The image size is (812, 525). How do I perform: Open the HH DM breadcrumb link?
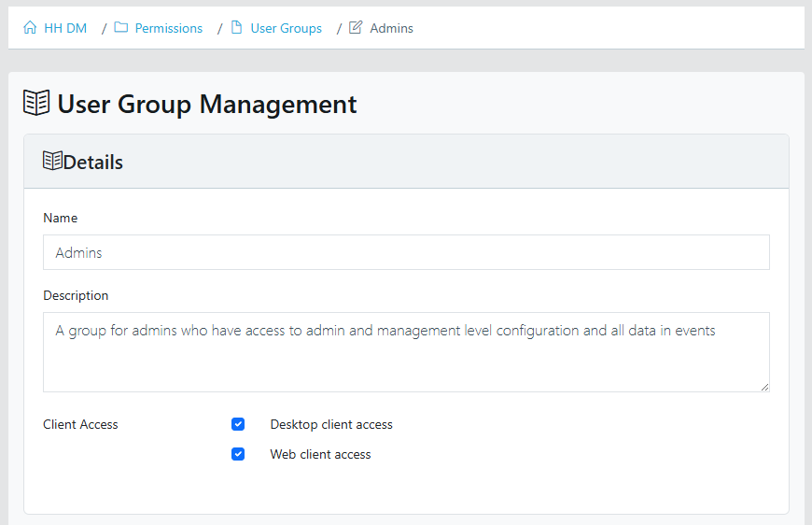65,28
